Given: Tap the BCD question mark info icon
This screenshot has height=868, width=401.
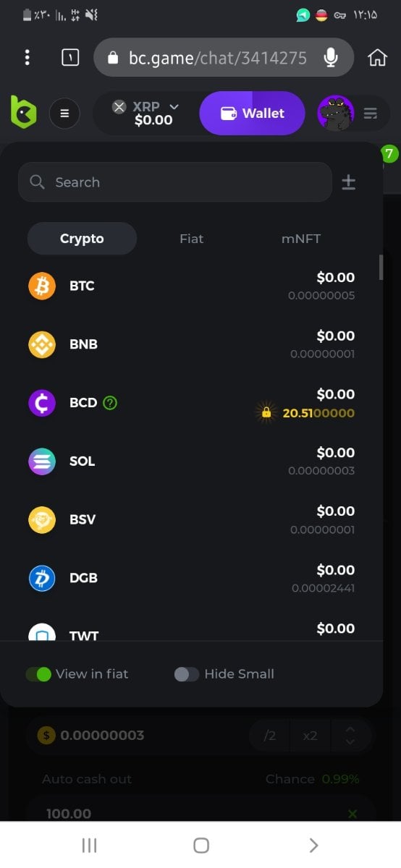Looking at the screenshot, I should click(110, 403).
